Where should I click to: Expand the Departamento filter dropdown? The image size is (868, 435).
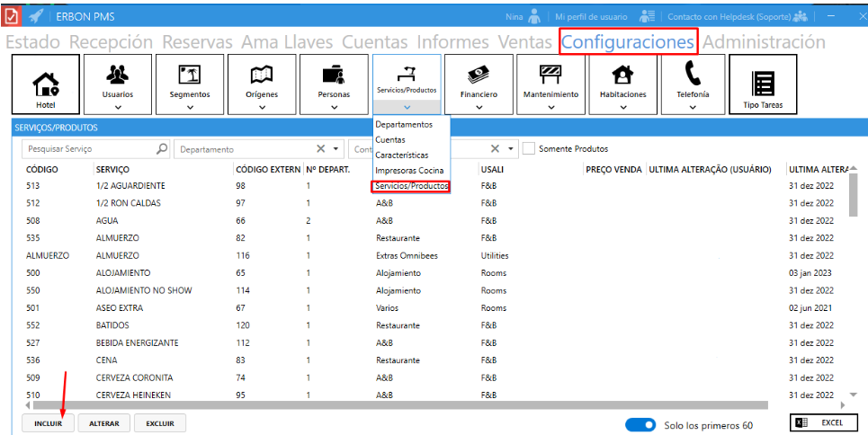pyautogui.click(x=337, y=149)
